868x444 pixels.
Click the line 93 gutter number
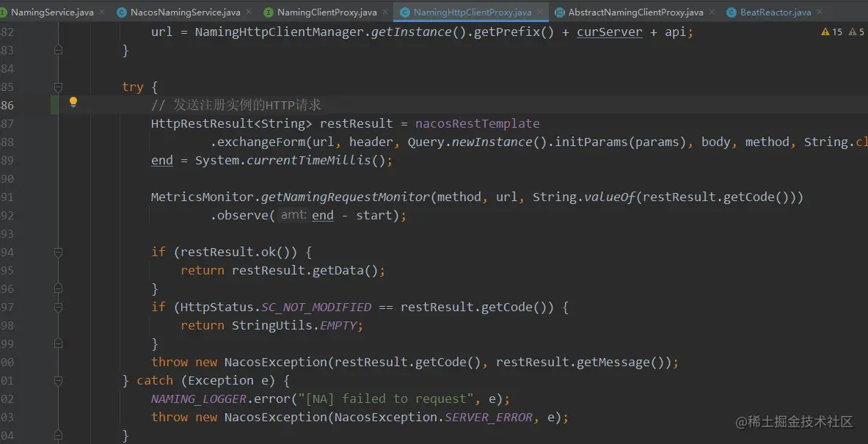tap(7, 233)
